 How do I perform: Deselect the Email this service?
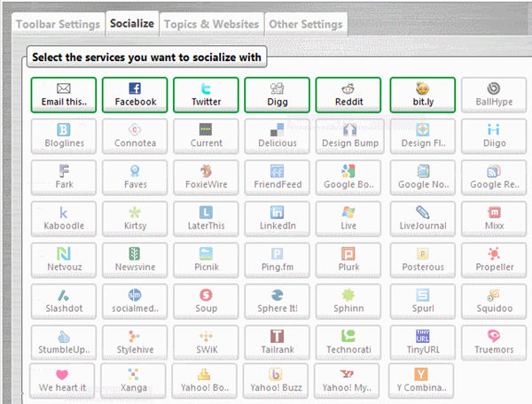point(64,95)
